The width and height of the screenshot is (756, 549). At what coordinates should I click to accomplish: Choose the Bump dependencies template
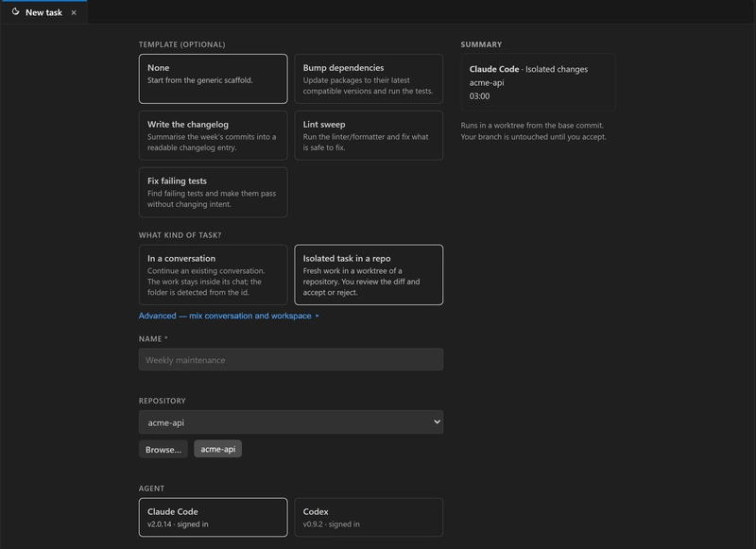click(x=369, y=78)
